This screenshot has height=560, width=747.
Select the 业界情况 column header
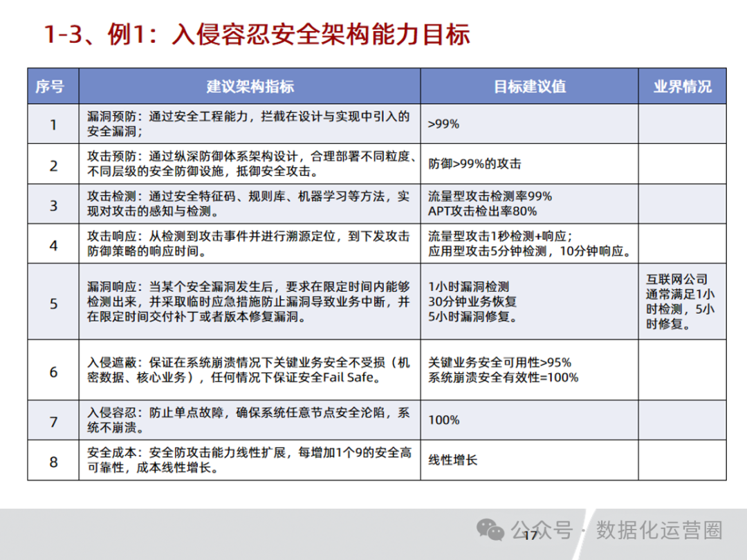point(682,86)
